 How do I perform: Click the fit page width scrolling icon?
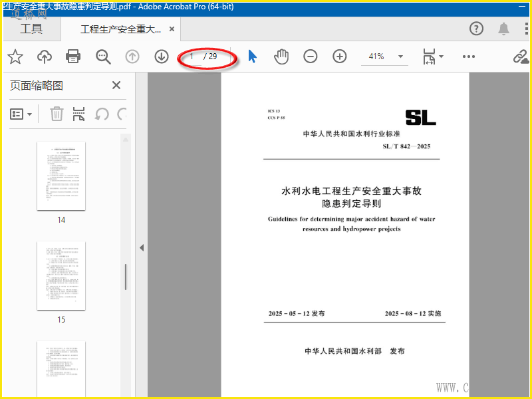coord(429,57)
